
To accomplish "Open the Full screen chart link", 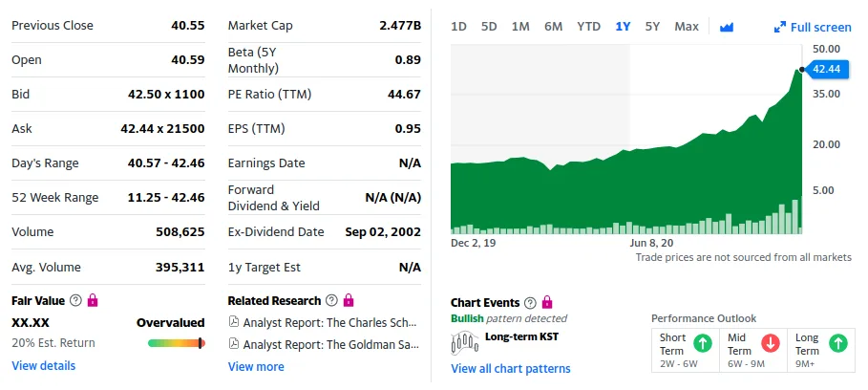I will click(x=820, y=27).
